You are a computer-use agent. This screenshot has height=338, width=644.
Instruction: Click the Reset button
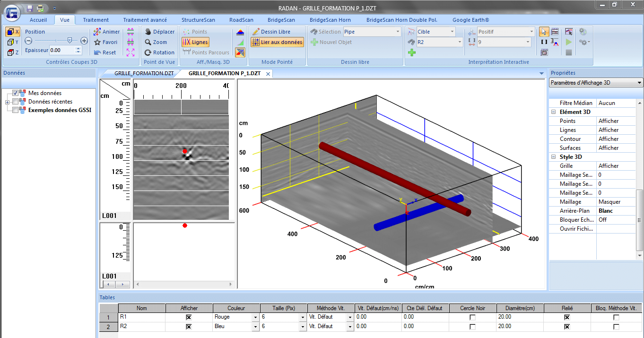pos(105,52)
